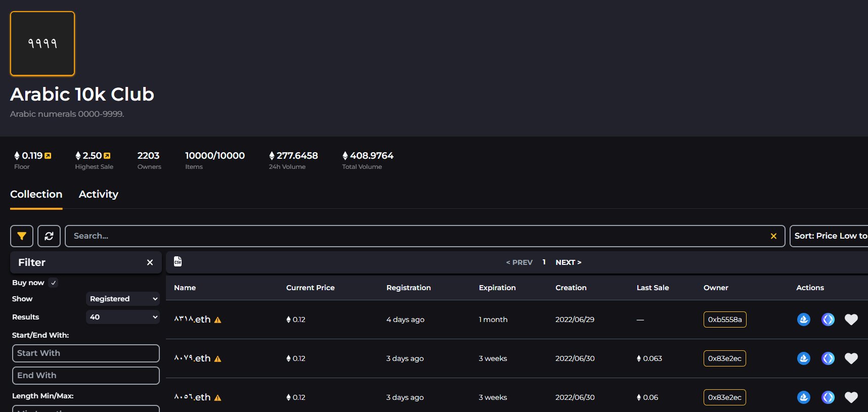The height and width of the screenshot is (412, 868).
Task: Select page number 1
Action: tap(544, 262)
